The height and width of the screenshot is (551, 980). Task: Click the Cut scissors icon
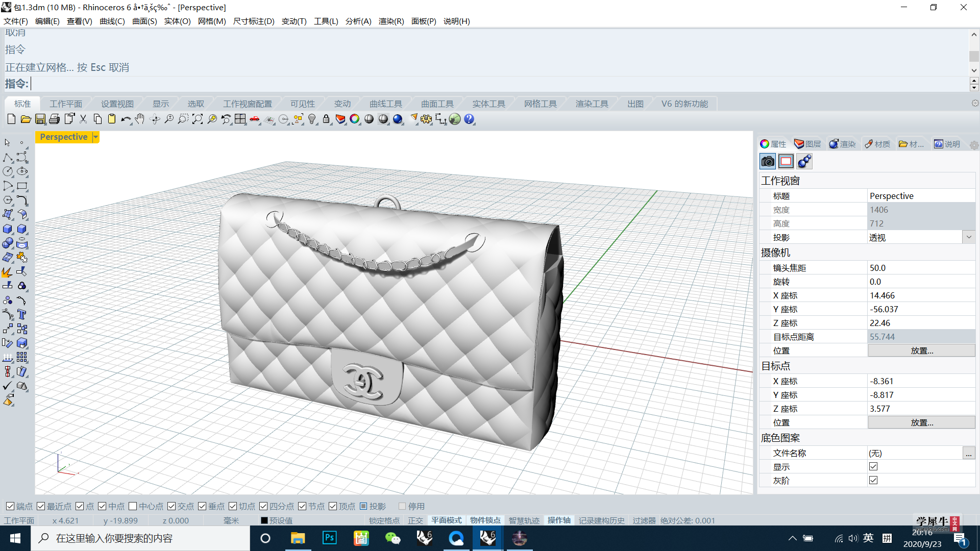coord(83,119)
